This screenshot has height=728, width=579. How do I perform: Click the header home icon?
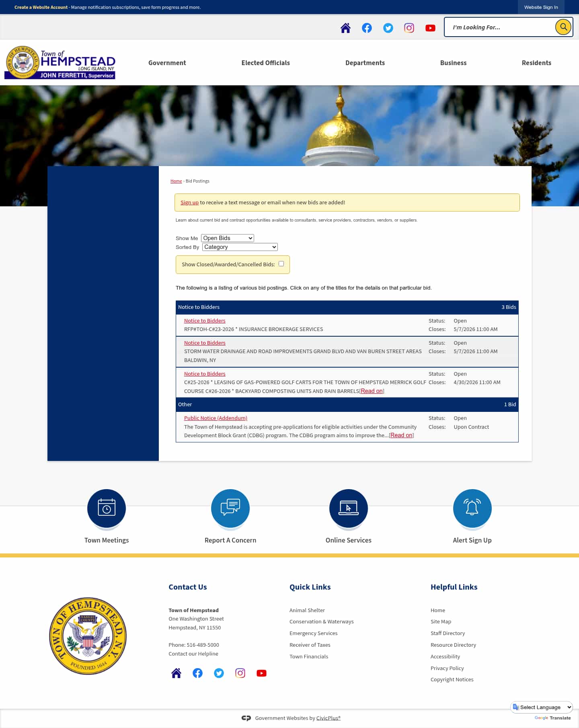(345, 28)
